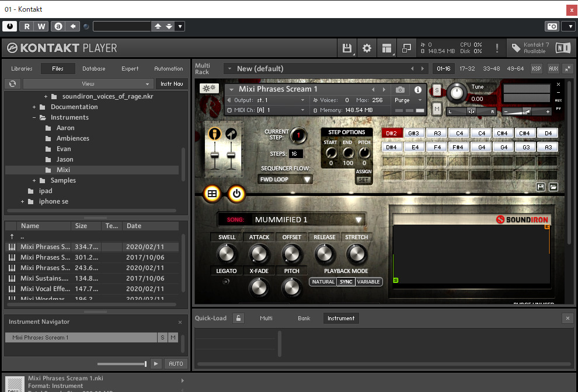Expand the Documentation folder
The width and height of the screenshot is (578, 392).
(34, 107)
